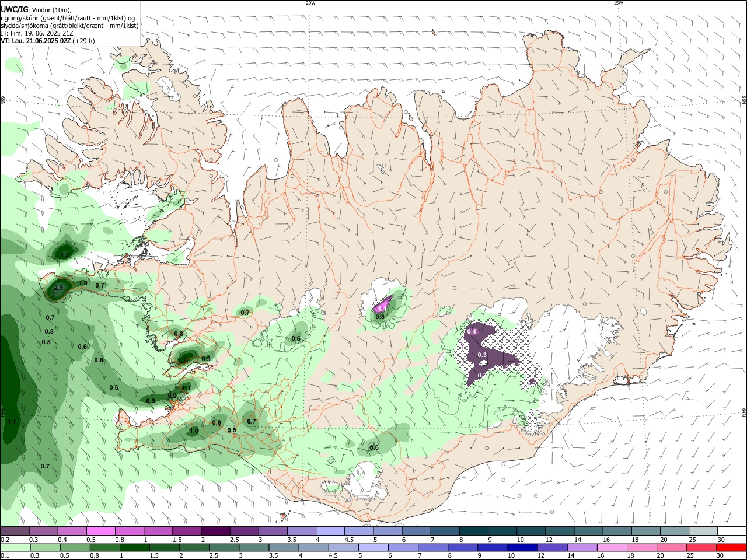Image resolution: width=747 pixels, height=560 pixels.
Task: Click the 20W longitude label
Action: pyautogui.click(x=310, y=3)
